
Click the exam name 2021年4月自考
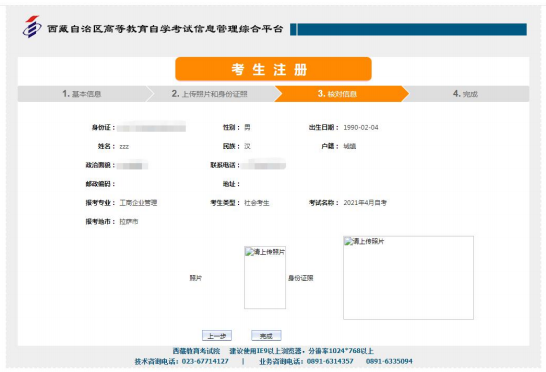[365, 203]
